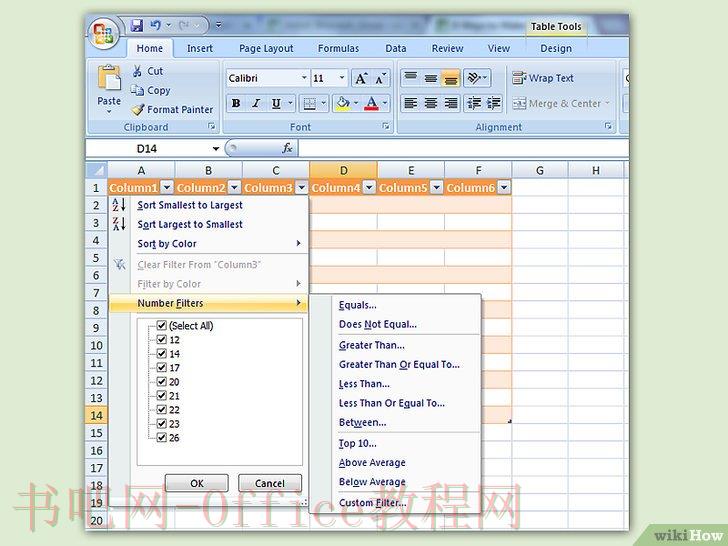Screen dimensions: 728x546
Task: Open Column5 filter dropdown arrow
Action: point(436,187)
